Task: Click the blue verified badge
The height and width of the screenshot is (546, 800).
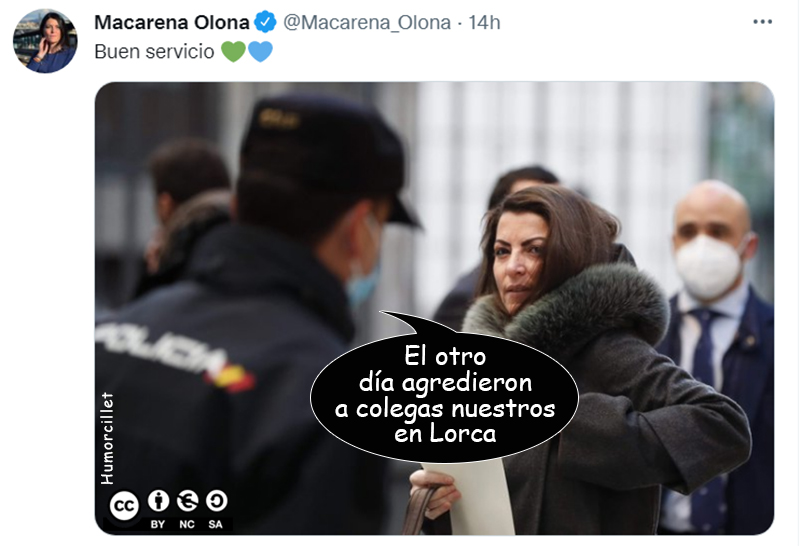Action: pos(265,22)
